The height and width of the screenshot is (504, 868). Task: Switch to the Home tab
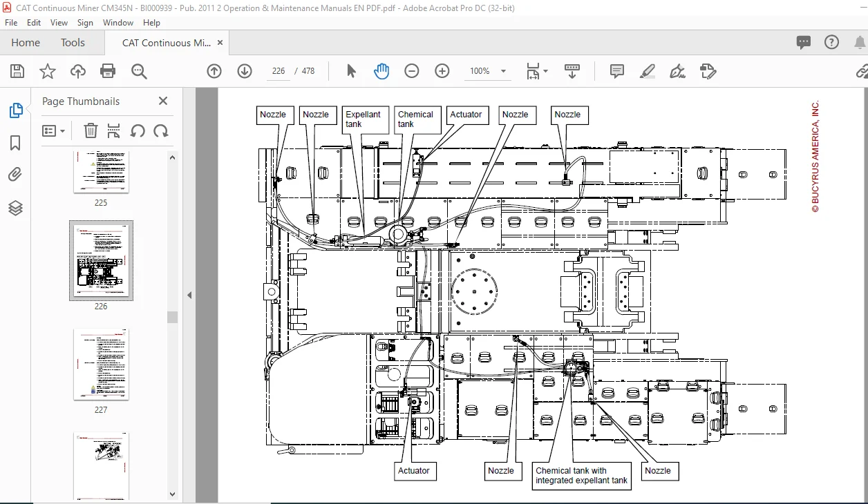(x=26, y=43)
